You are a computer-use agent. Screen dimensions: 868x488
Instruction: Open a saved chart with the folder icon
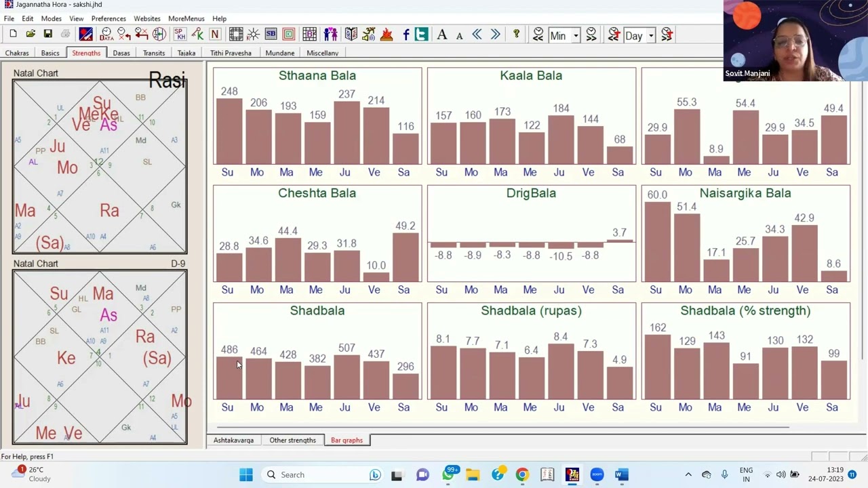[31, 35]
